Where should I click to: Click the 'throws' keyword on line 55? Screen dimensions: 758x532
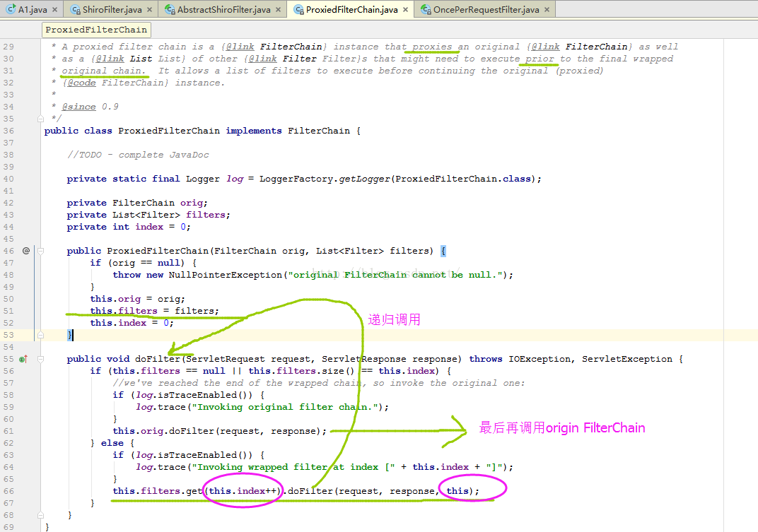coord(486,359)
